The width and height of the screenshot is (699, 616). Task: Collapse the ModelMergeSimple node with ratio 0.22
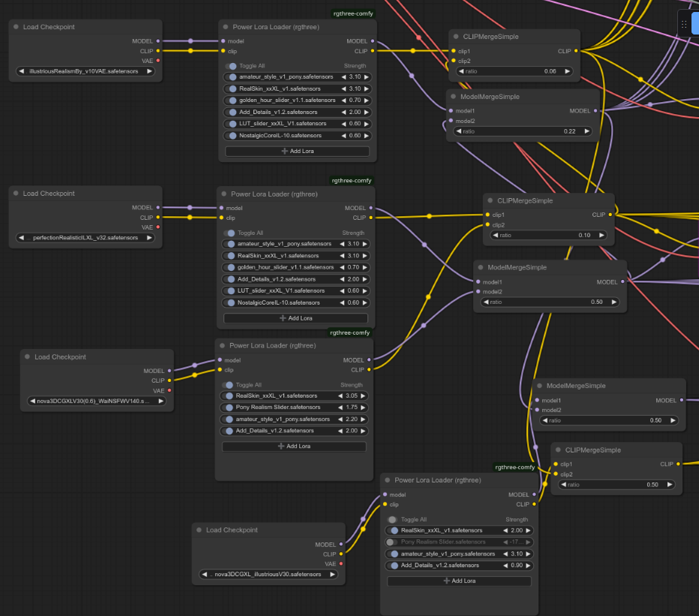pos(453,96)
